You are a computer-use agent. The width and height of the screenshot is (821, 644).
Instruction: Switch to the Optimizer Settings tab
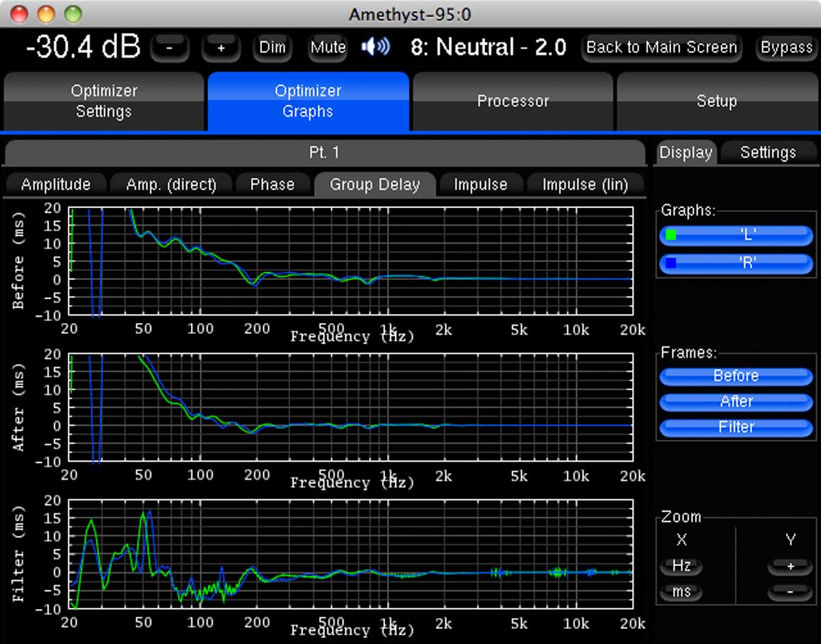[x=104, y=101]
